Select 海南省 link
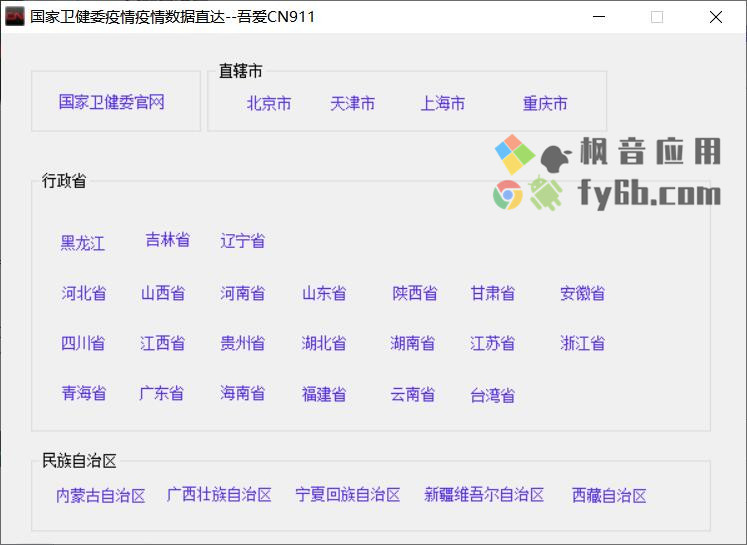Screen dimensions: 747x545 pyautogui.click(x=242, y=393)
